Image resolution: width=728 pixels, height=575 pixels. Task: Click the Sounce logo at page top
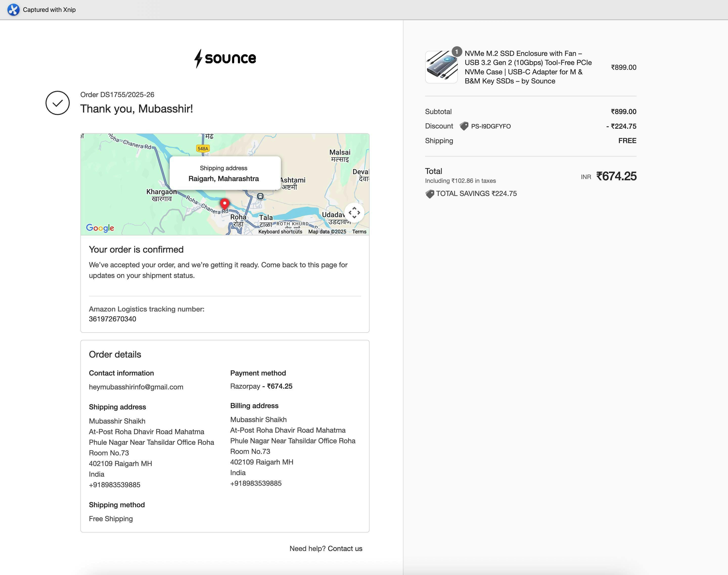[x=225, y=59]
